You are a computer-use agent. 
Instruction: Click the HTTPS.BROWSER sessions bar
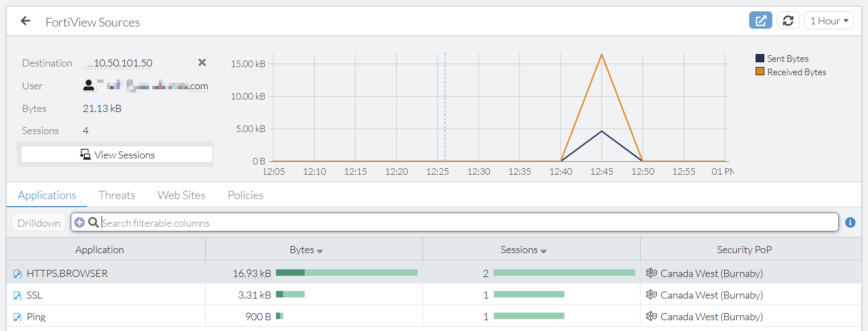tap(564, 273)
